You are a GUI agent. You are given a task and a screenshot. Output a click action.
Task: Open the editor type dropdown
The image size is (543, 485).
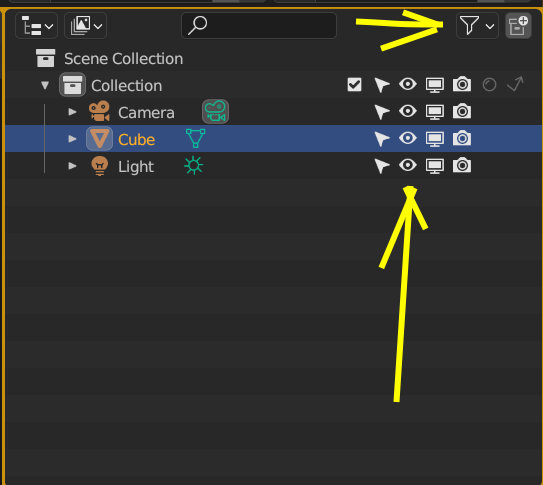pyautogui.click(x=37, y=25)
